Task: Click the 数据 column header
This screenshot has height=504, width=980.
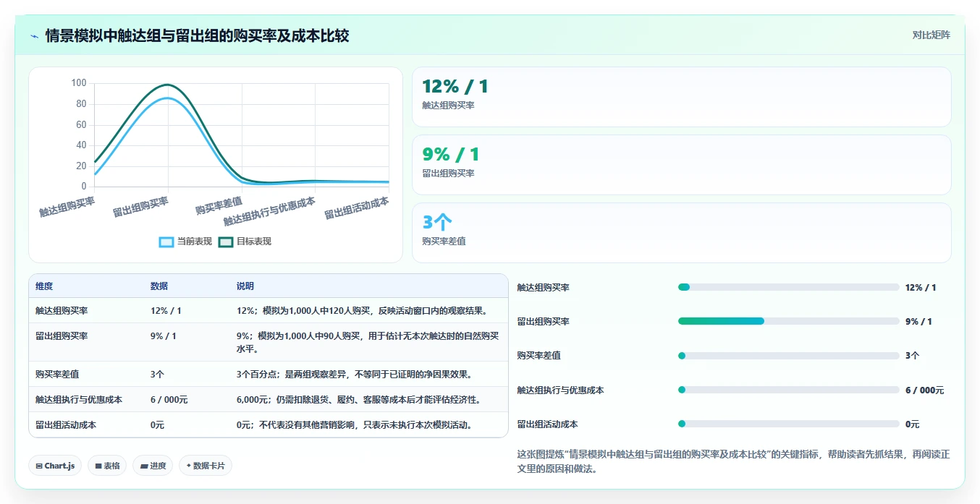Action: coord(159,286)
